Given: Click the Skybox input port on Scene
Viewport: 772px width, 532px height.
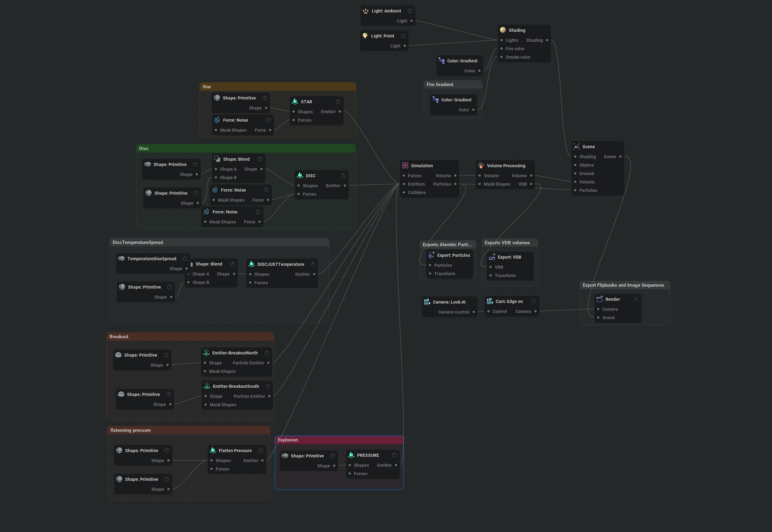Looking at the screenshot, I should pyautogui.click(x=575, y=165).
